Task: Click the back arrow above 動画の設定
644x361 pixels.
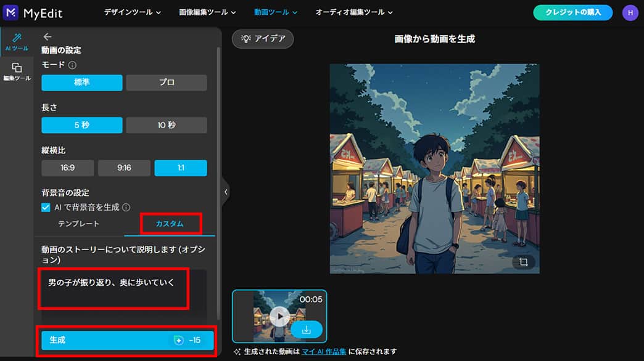Action: [47, 36]
